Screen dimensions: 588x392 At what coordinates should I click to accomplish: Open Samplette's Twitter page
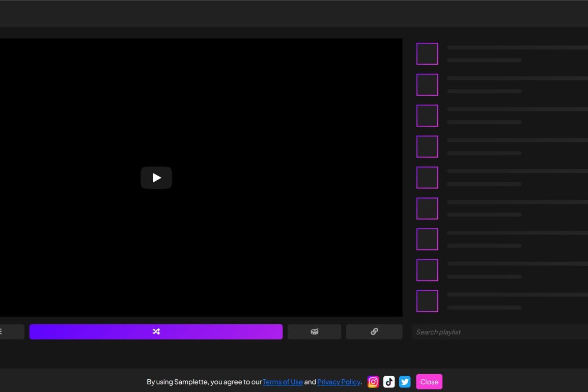[405, 382]
